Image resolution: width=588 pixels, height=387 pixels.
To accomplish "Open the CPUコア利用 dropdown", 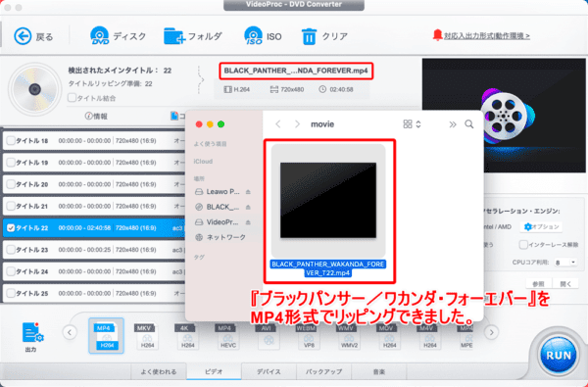I will pyautogui.click(x=565, y=263).
